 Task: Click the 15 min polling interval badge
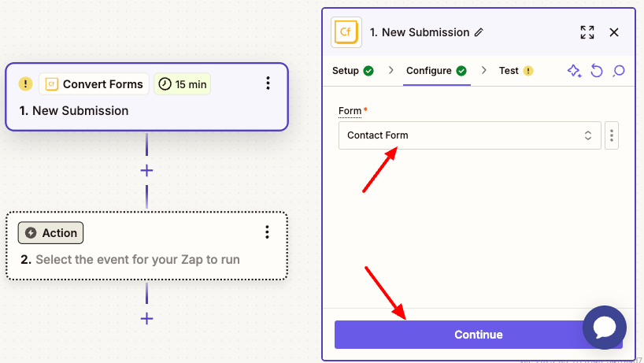pos(183,83)
